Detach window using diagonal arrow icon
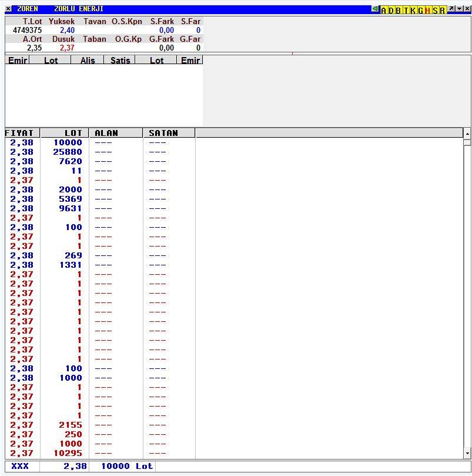This screenshot has height=476, width=472. (451, 9)
